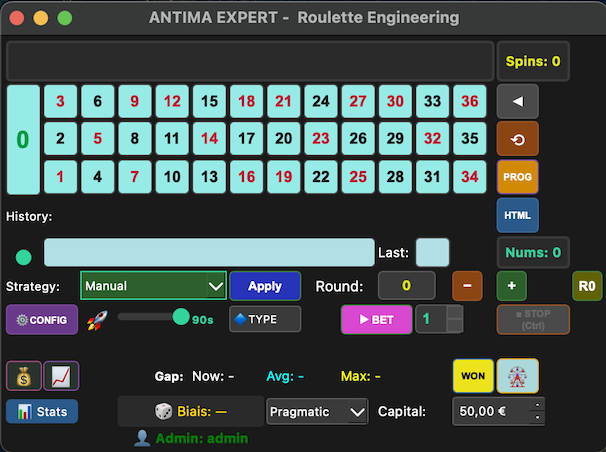Select black number 35
606x452 pixels.
coord(470,139)
